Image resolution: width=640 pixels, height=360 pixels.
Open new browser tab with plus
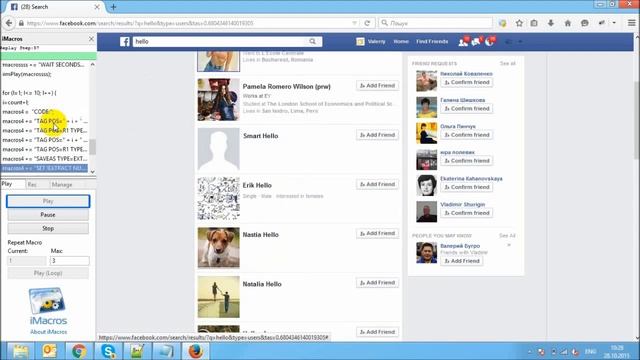113,7
